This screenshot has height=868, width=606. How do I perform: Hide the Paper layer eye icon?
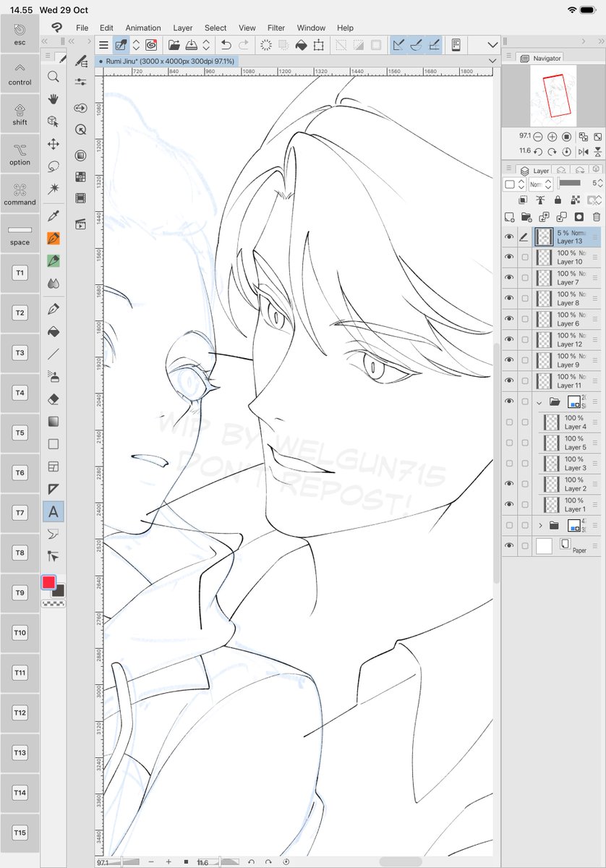(509, 545)
